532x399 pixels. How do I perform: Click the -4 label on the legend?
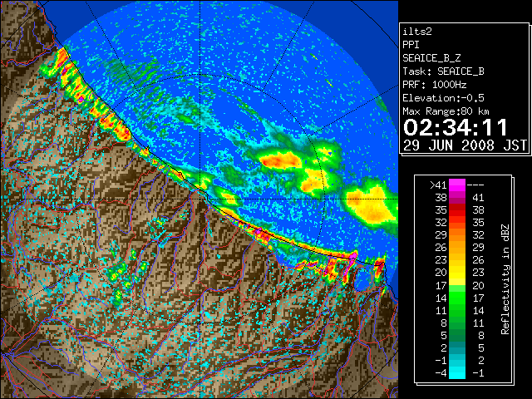click(x=441, y=373)
